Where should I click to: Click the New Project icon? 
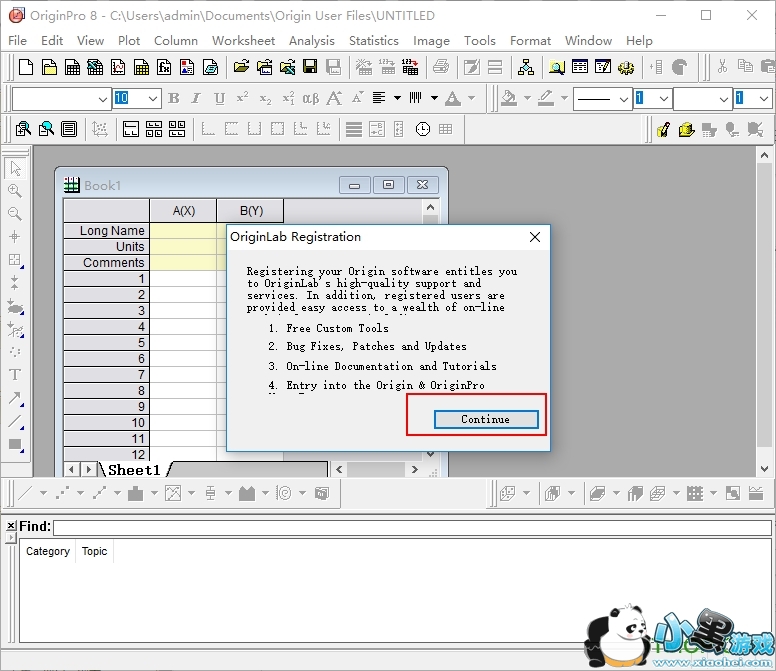pyautogui.click(x=25, y=68)
